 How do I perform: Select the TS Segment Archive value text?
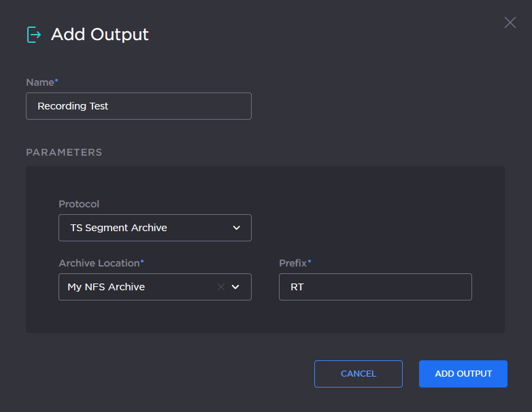pyautogui.click(x=118, y=228)
